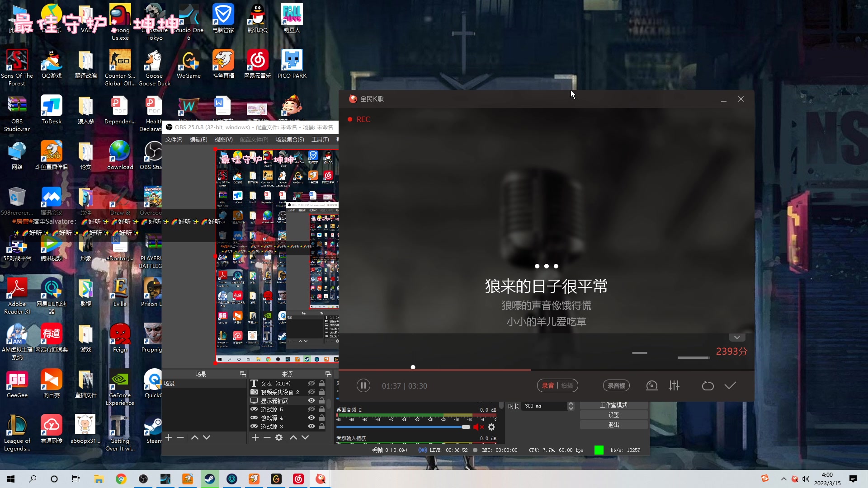Click the headphone monitor icon next to 录音棚
868x488 pixels.
(651, 385)
